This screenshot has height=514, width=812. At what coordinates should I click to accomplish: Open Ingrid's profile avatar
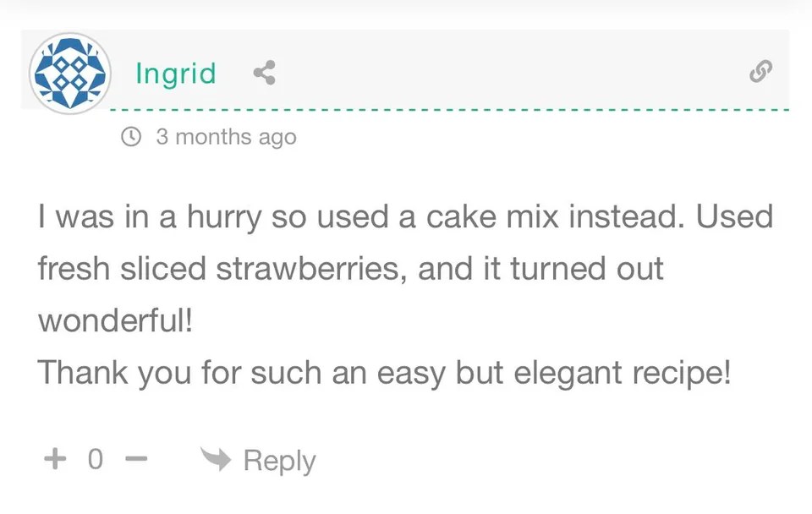[x=69, y=74]
